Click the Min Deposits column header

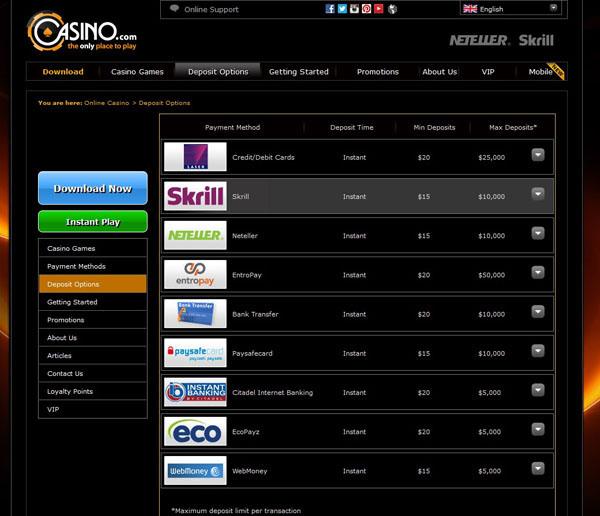pyautogui.click(x=434, y=127)
